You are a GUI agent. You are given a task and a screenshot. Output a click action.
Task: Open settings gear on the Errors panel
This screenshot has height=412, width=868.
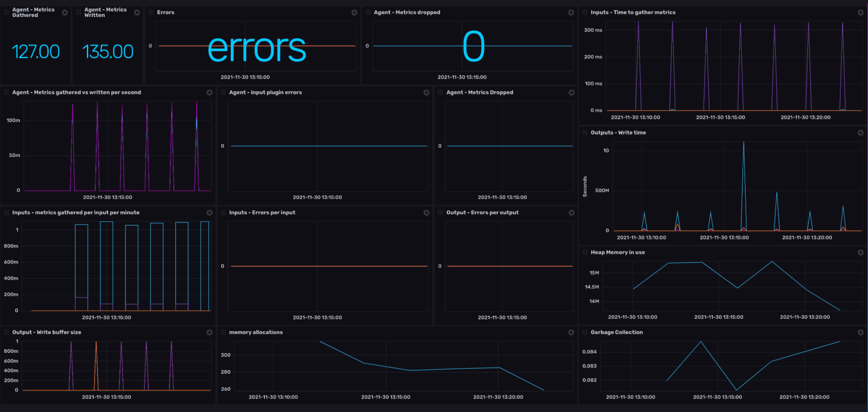coord(354,13)
